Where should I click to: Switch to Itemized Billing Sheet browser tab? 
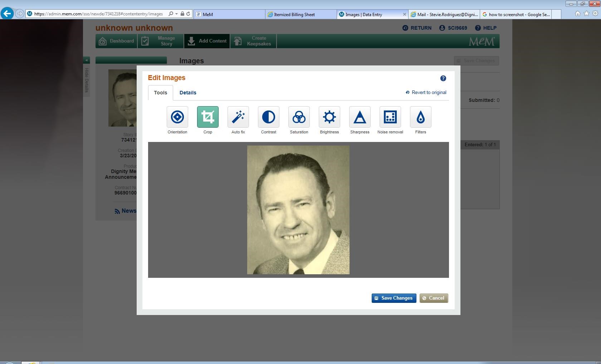(294, 14)
